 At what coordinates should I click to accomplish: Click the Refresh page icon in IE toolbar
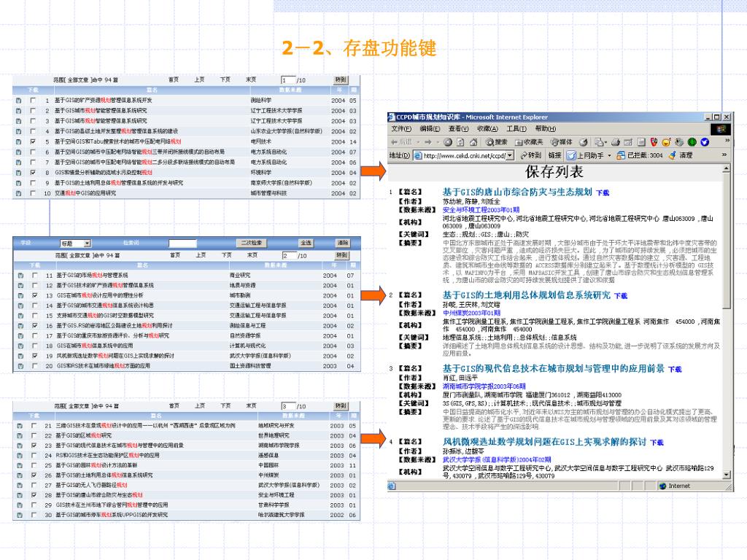tap(461, 142)
